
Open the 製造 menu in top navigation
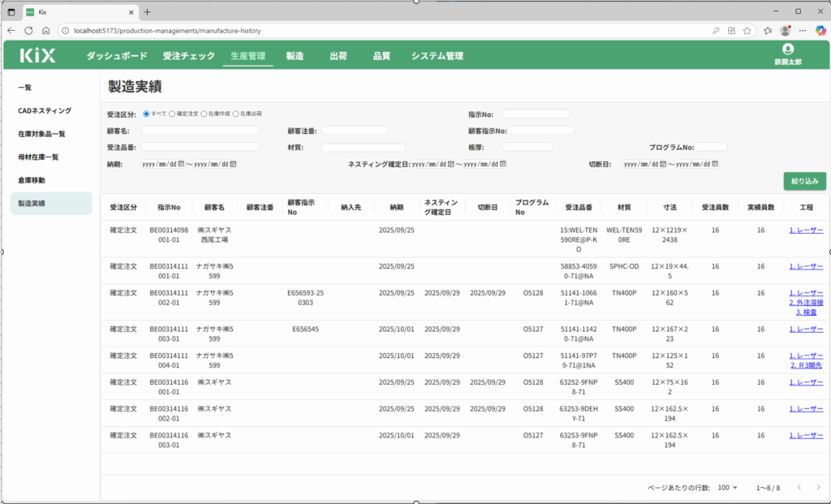295,56
